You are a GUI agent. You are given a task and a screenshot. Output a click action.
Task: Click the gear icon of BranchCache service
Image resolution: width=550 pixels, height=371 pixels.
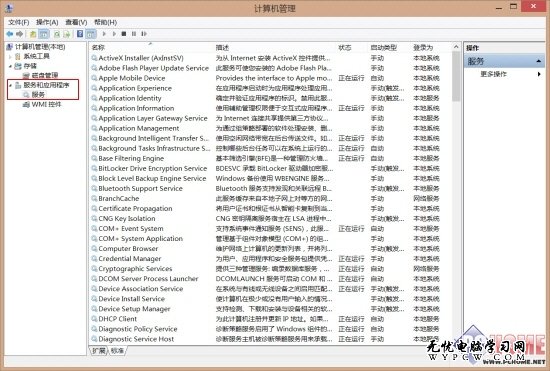pyautogui.click(x=94, y=198)
